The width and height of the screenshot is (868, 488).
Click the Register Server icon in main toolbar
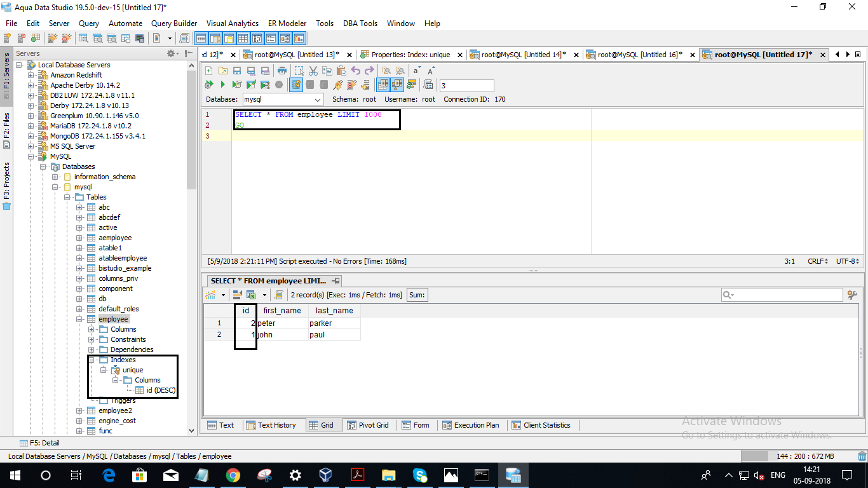click(x=7, y=38)
